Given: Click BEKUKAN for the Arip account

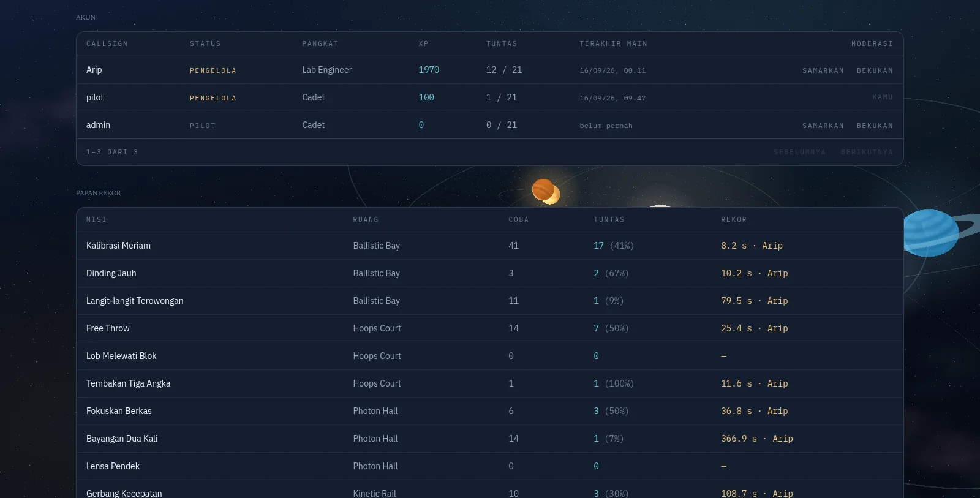Looking at the screenshot, I should tap(875, 70).
